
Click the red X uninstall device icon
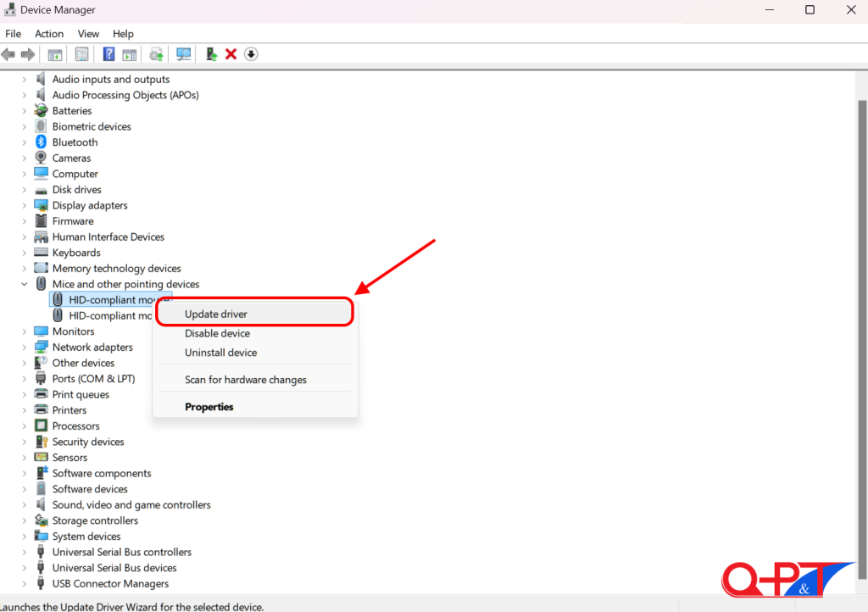[231, 54]
